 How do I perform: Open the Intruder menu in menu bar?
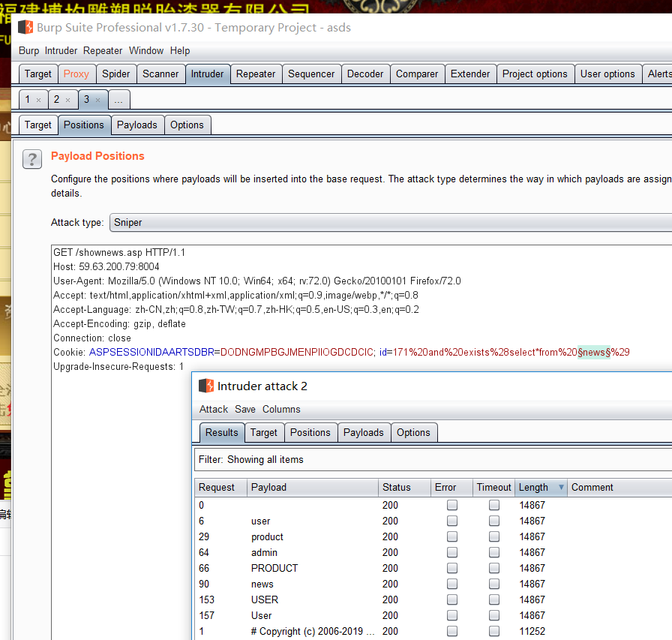pos(61,50)
